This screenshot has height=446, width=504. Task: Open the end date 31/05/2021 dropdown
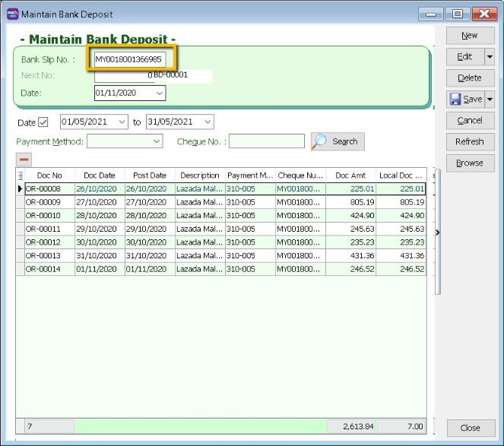click(x=208, y=122)
